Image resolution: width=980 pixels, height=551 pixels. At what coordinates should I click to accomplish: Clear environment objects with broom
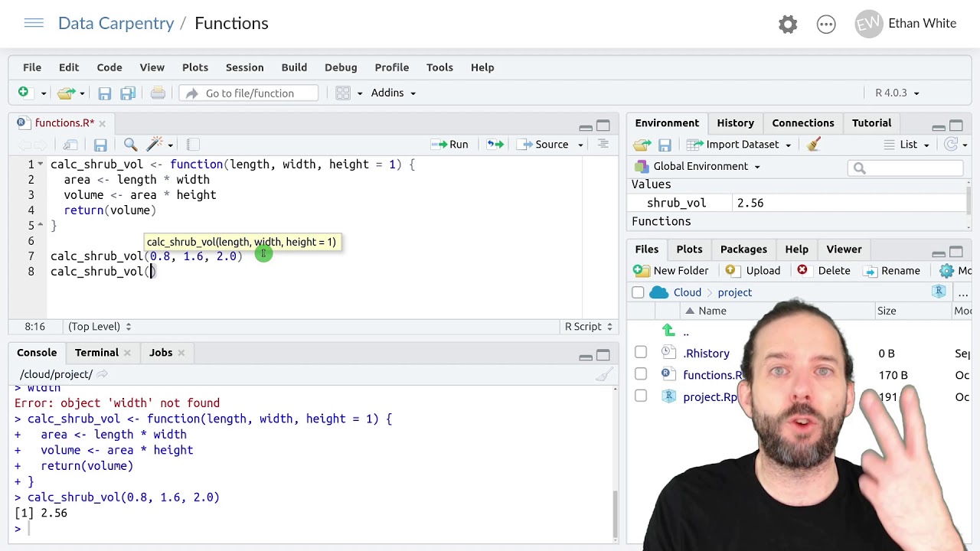coord(814,144)
